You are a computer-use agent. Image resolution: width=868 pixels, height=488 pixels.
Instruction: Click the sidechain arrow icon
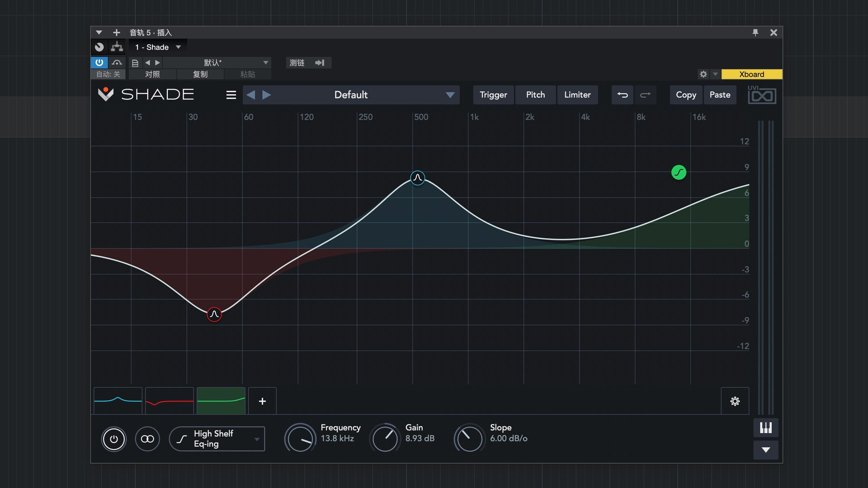[x=320, y=63]
